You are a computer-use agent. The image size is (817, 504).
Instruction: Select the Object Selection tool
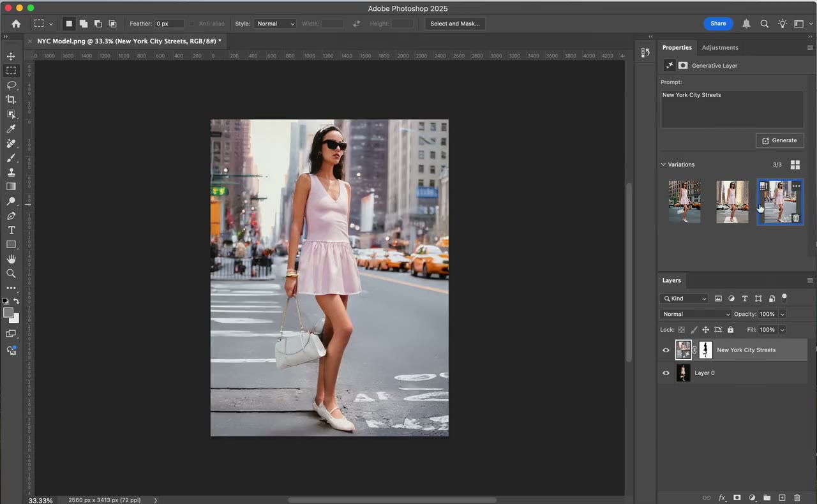[x=11, y=114]
